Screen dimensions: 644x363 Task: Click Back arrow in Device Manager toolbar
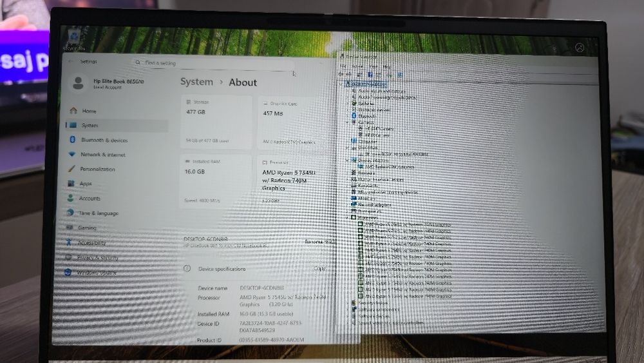[x=341, y=74]
